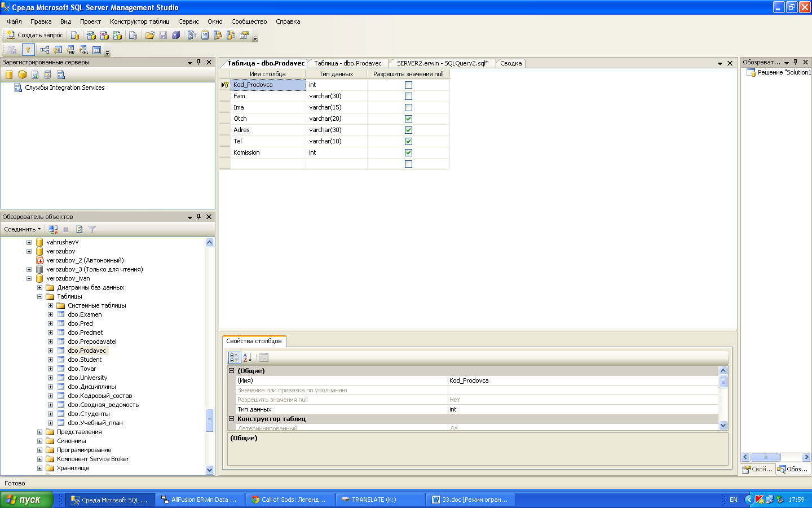Screen dimensions: 812x508
Task: Click the Object Explorer toolbar icon
Action: point(218,35)
